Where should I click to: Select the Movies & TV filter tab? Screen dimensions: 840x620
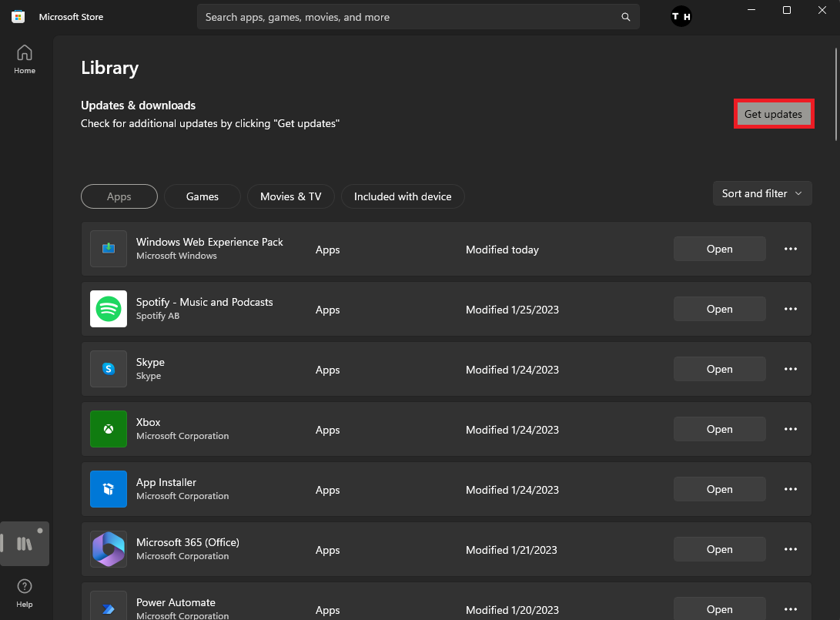[290, 196]
